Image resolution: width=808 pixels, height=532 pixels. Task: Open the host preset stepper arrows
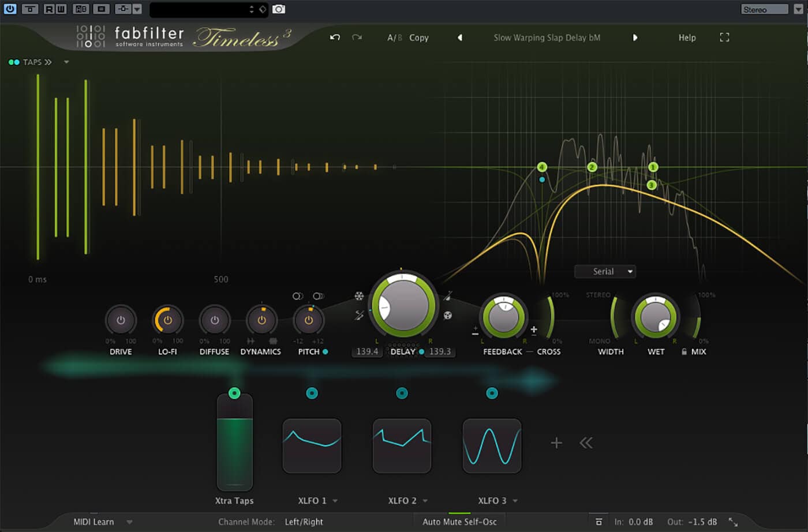coord(251,9)
